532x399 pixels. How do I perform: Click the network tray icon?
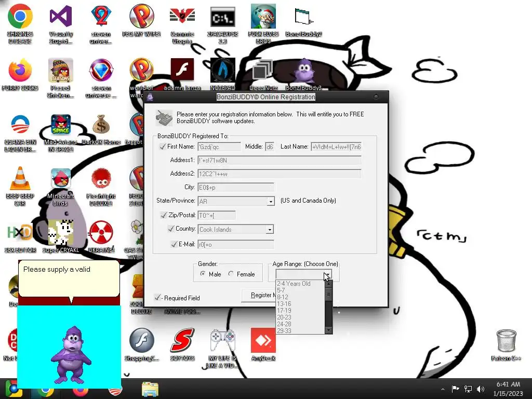[468, 389]
